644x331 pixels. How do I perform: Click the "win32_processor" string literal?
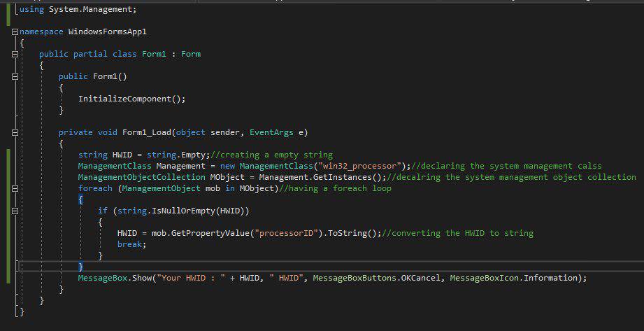point(361,166)
